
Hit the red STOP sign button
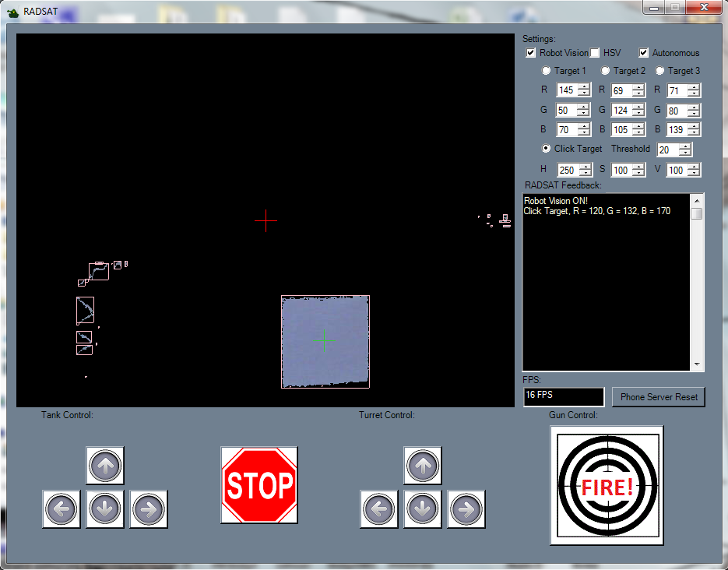click(x=259, y=485)
